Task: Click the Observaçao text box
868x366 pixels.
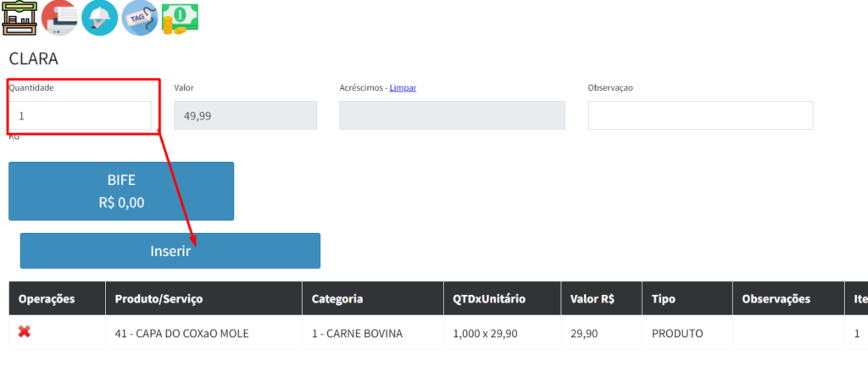Action: tap(700, 115)
